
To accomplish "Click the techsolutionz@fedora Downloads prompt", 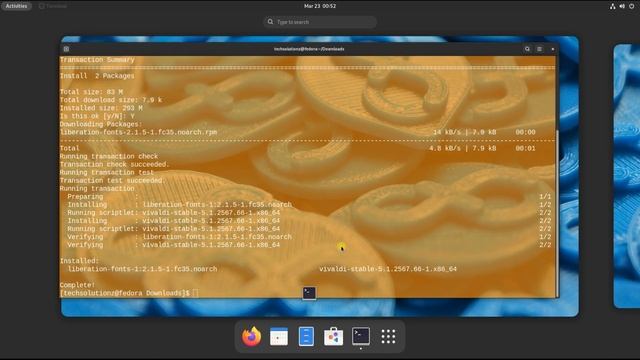I will (125, 293).
